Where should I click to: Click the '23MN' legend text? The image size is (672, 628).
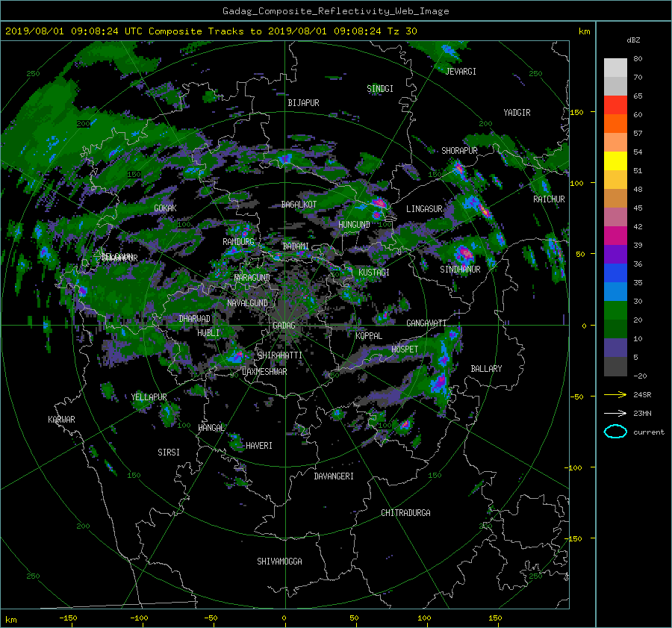pos(642,414)
